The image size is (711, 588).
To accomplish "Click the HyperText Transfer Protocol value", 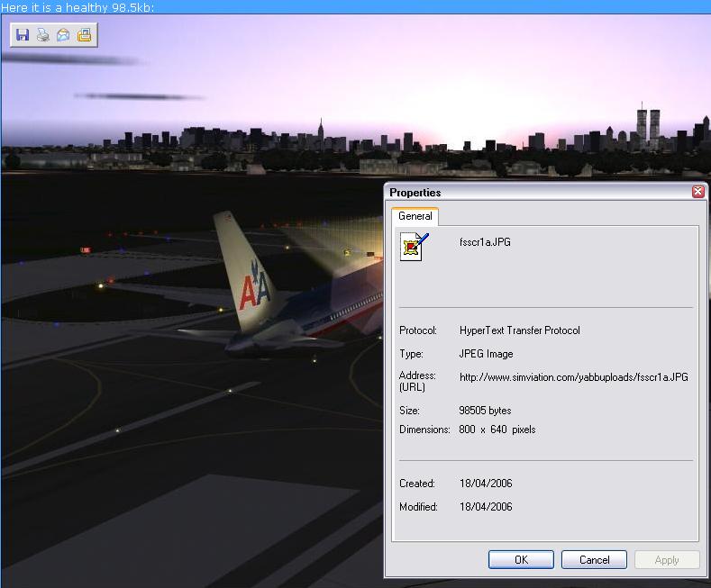I will click(x=519, y=330).
